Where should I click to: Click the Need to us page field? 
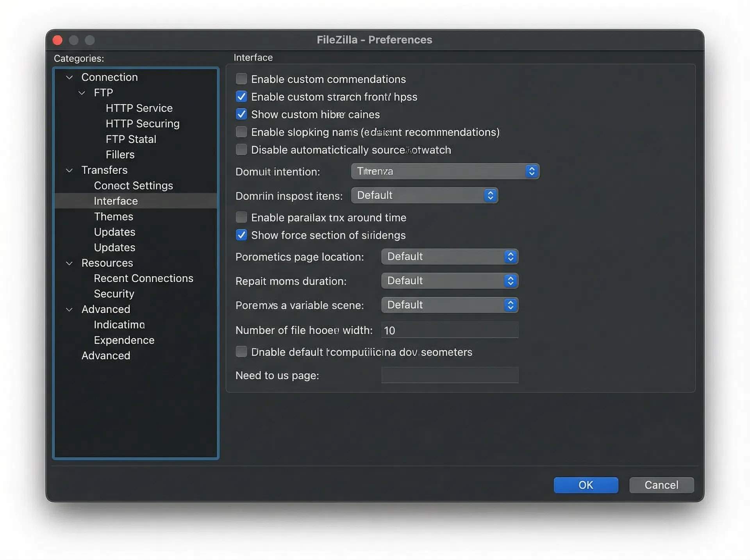click(450, 375)
